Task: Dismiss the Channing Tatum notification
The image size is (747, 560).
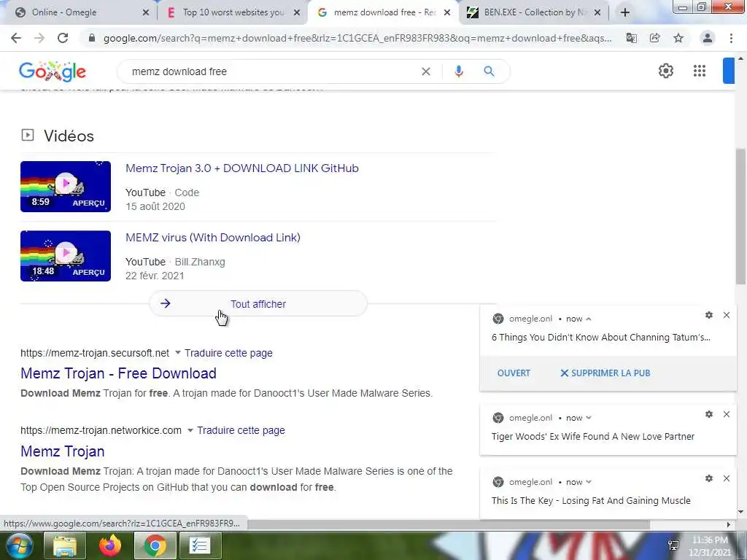Action: tap(727, 315)
